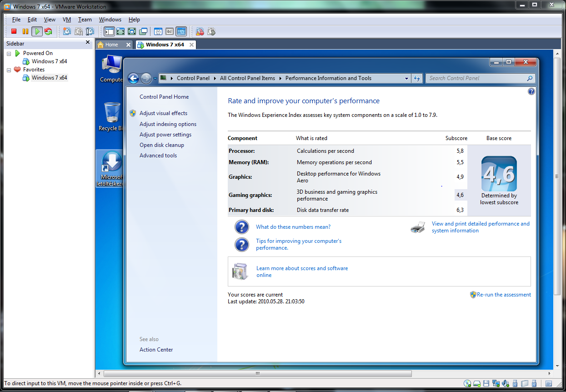Toggle full screen mode toolbar icon
The height and width of the screenshot is (392, 566).
pos(132,31)
